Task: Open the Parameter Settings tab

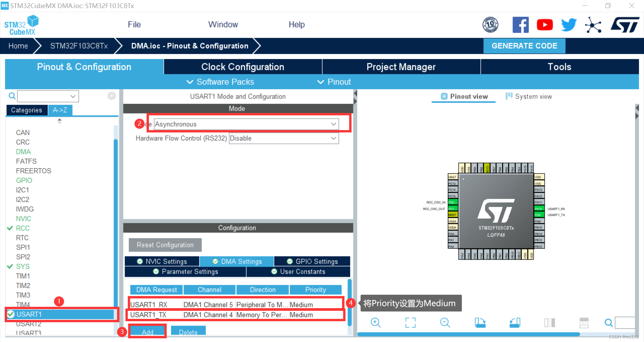Action: [185, 272]
